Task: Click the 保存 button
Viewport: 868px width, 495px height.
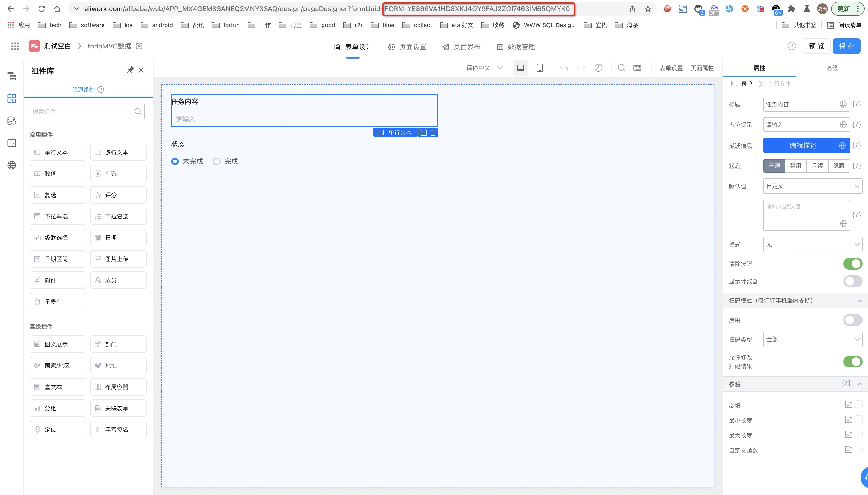Action: pyautogui.click(x=846, y=46)
